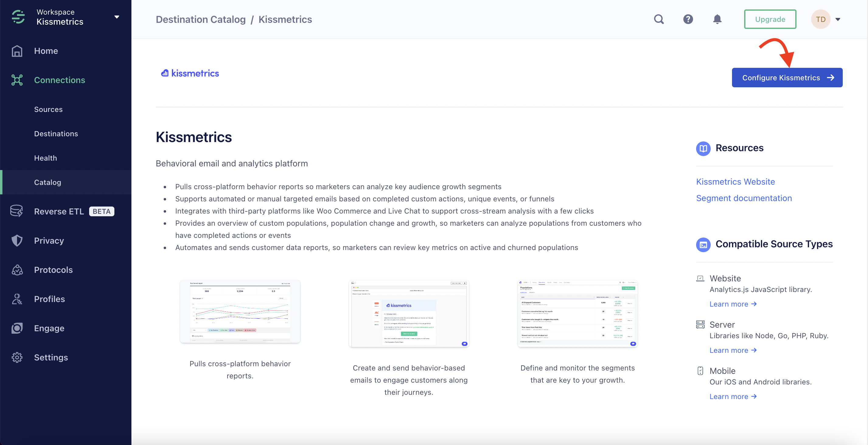Open the TD account menu arrow

click(x=838, y=19)
